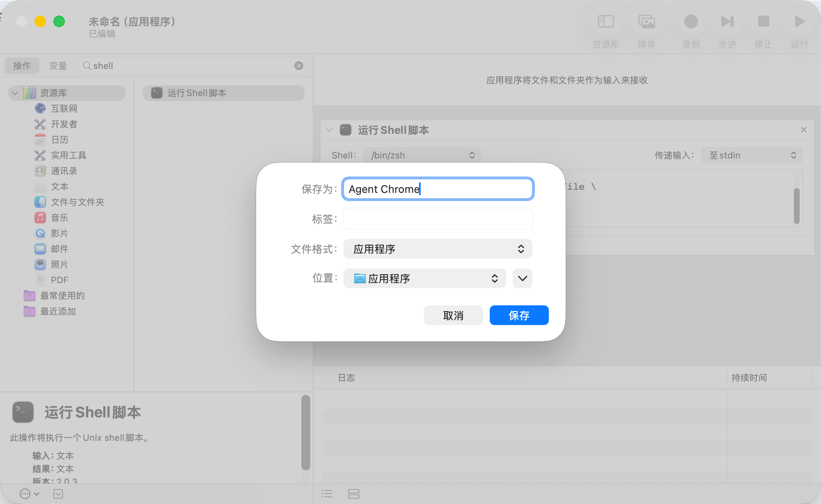Show the variables split view icon
The width and height of the screenshot is (821, 504).
pyautogui.click(x=353, y=494)
